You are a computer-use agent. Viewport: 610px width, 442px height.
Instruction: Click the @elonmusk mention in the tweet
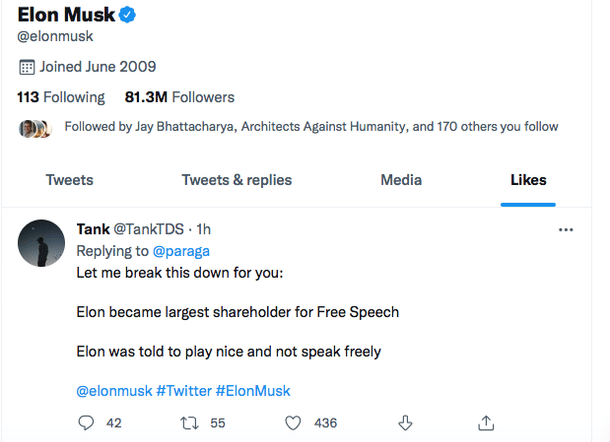(114, 390)
